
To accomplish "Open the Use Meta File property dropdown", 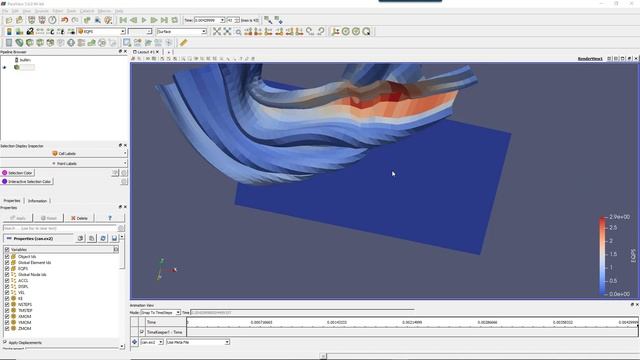I will 198,342.
